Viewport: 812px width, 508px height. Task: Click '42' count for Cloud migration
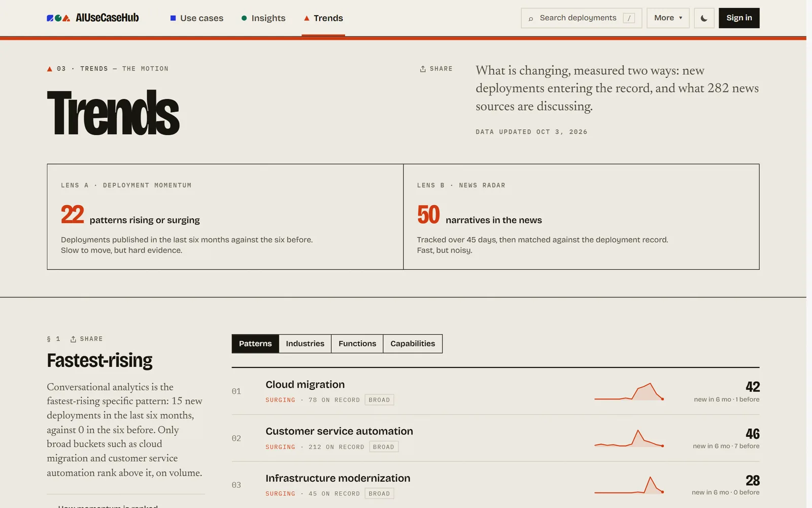(x=752, y=387)
